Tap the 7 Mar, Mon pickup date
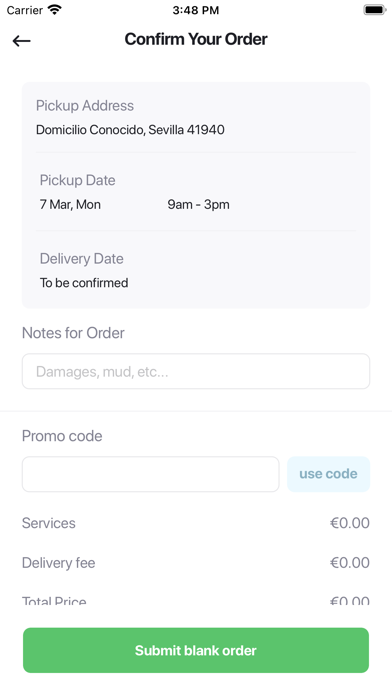This screenshot has width=392, height=696. (70, 205)
